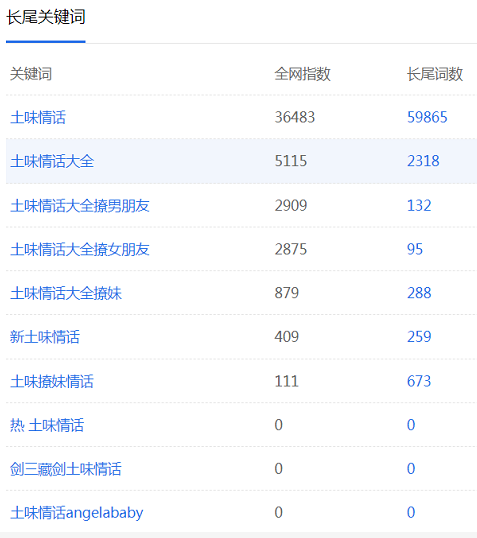
Task: Click long-tail count 132
Action: click(x=419, y=206)
